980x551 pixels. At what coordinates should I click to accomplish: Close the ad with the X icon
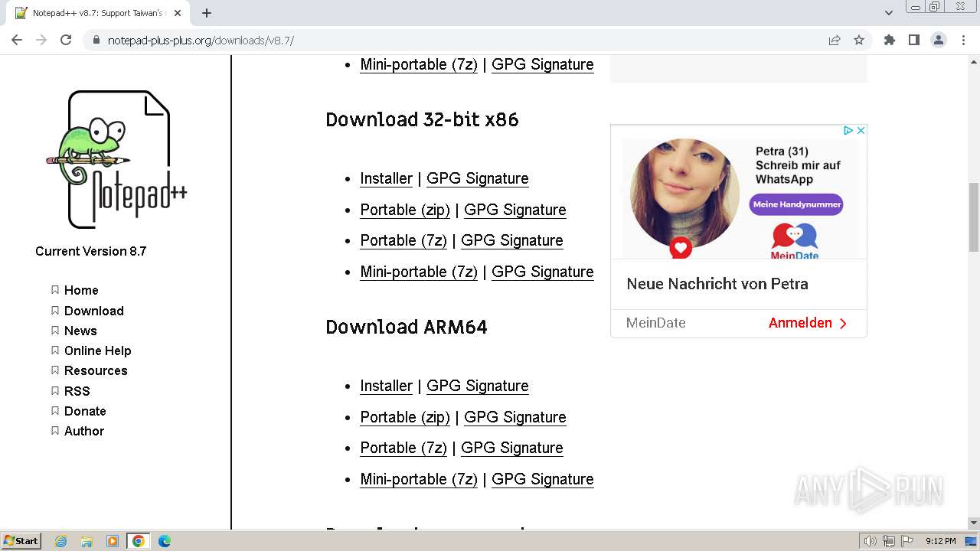pos(861,131)
